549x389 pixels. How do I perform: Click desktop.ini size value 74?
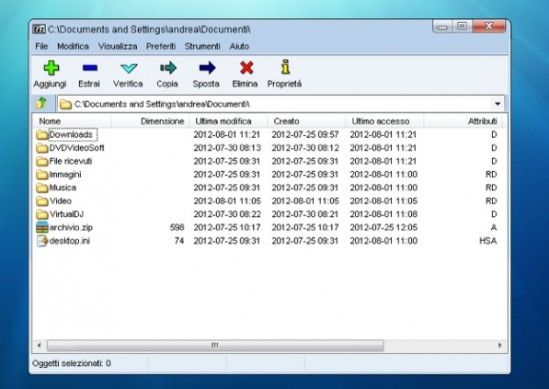179,241
